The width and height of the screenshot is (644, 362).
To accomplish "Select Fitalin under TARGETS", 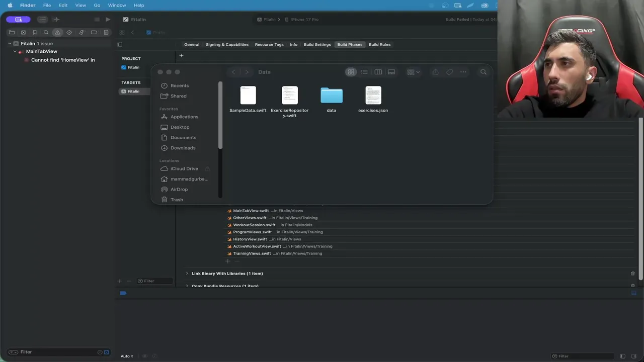I will pos(133,92).
